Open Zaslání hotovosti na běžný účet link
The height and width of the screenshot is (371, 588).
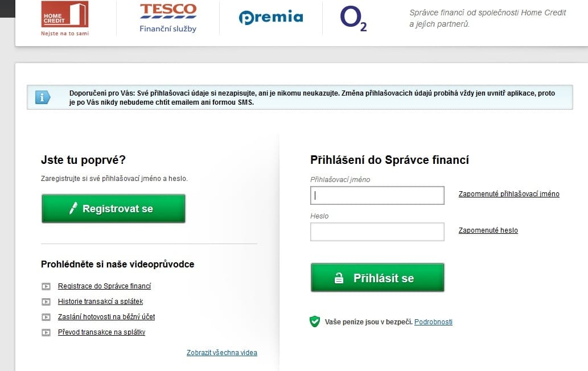tap(106, 317)
